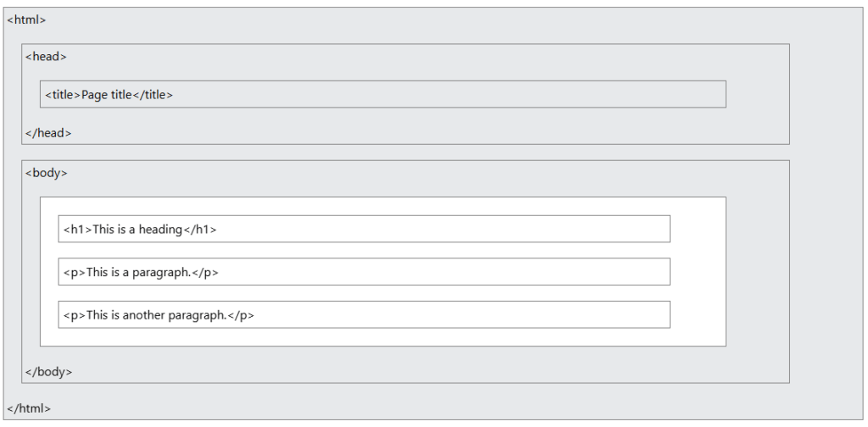Select the closing </head> tag label

click(48, 133)
